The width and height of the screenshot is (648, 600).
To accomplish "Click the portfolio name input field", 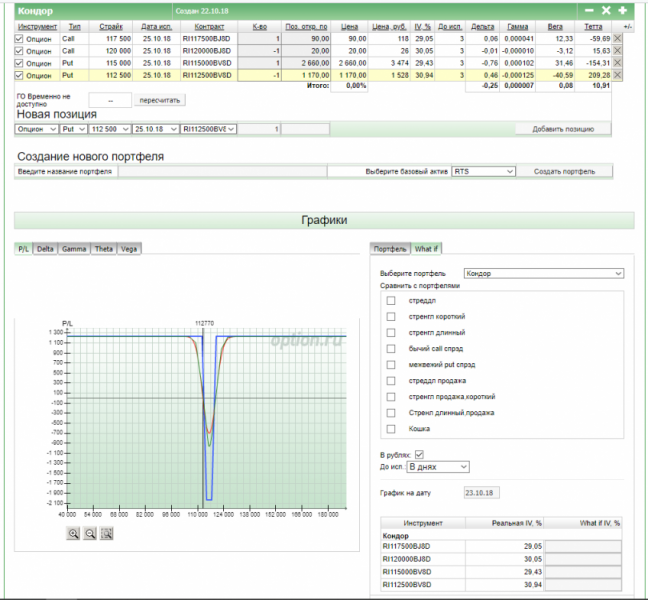I will 224,171.
